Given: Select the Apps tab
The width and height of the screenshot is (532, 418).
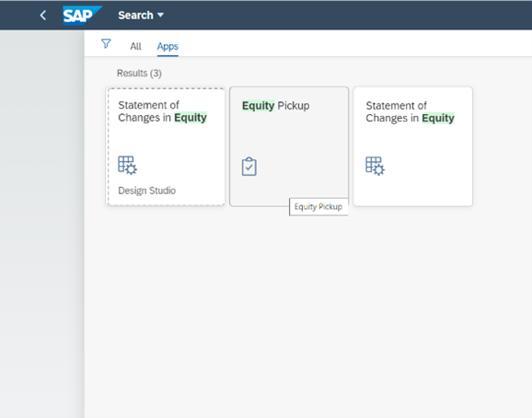Looking at the screenshot, I should 168,46.
